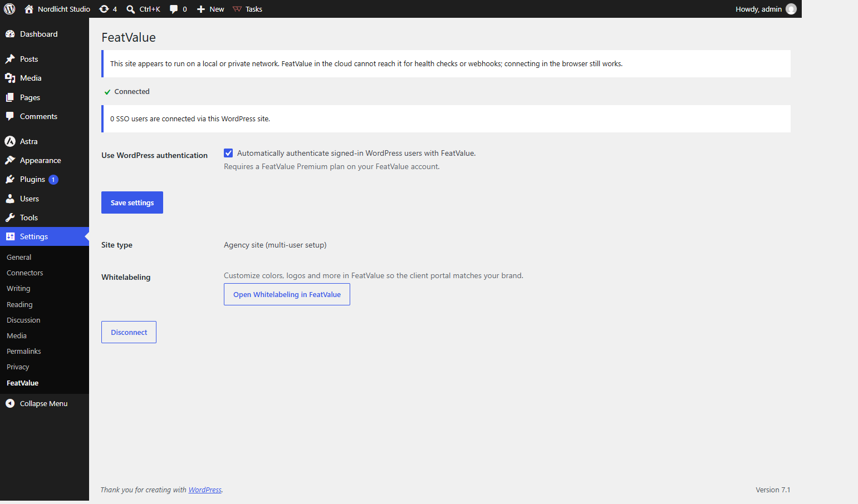
Task: Click the Tools wrench icon
Action: click(x=10, y=218)
